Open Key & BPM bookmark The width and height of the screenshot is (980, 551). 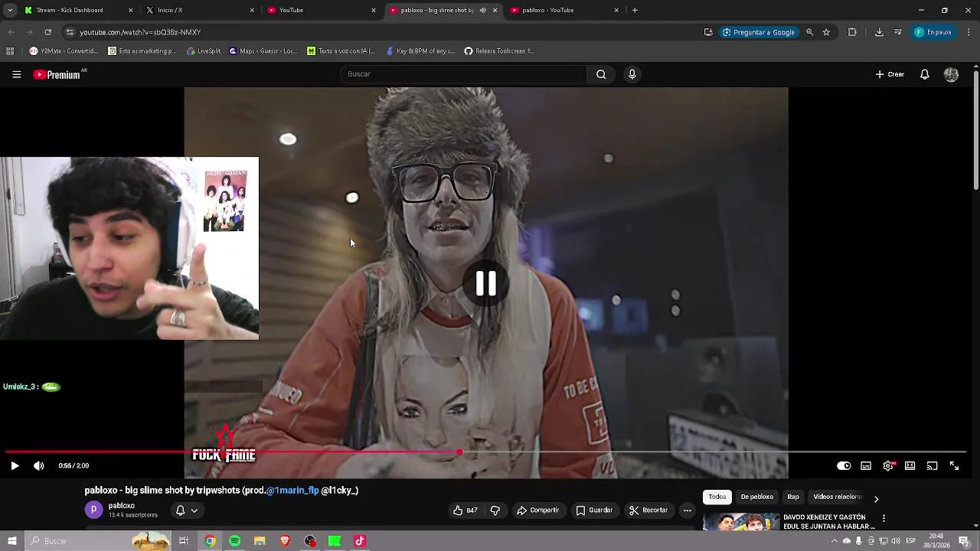[421, 51]
